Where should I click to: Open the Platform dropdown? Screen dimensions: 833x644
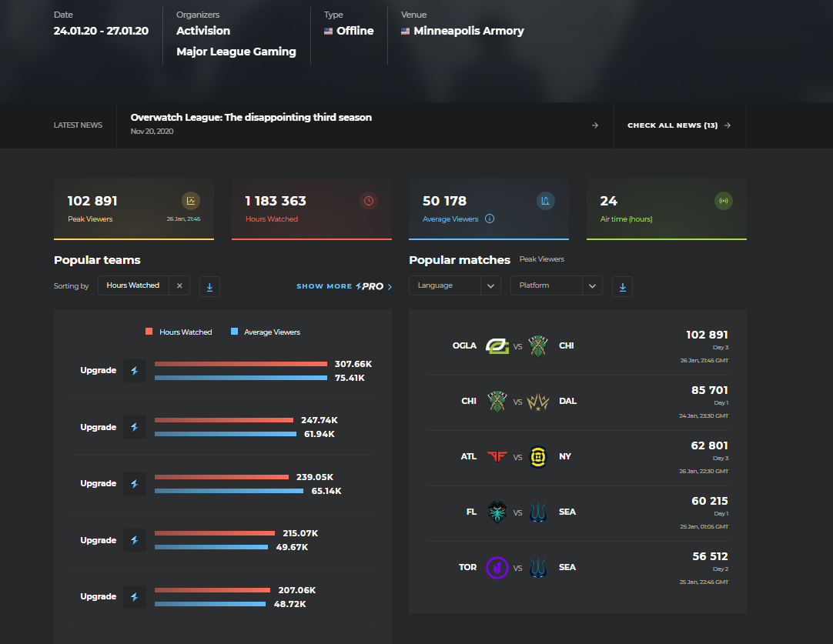click(x=556, y=285)
